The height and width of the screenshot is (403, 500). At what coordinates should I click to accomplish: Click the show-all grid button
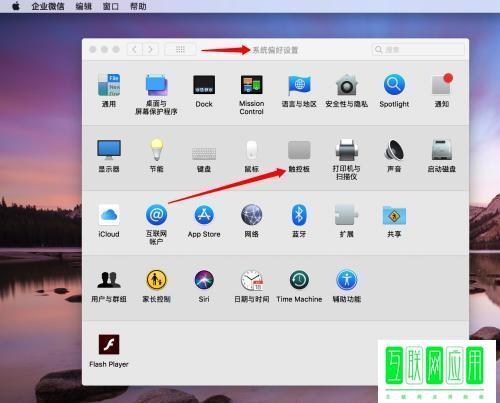180,50
